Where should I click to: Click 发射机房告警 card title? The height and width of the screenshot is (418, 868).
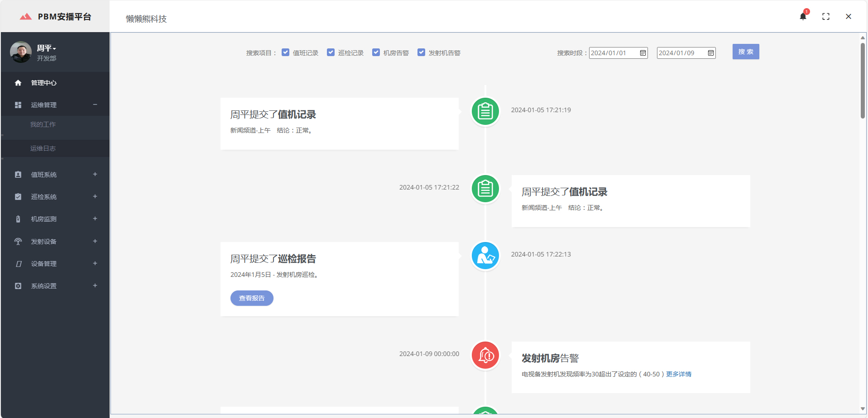(550, 358)
